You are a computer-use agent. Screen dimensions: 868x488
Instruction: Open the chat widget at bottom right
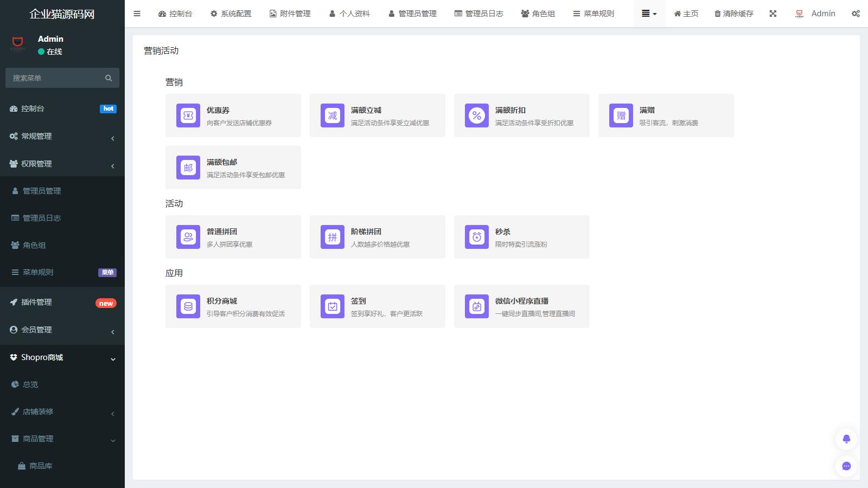click(846, 466)
